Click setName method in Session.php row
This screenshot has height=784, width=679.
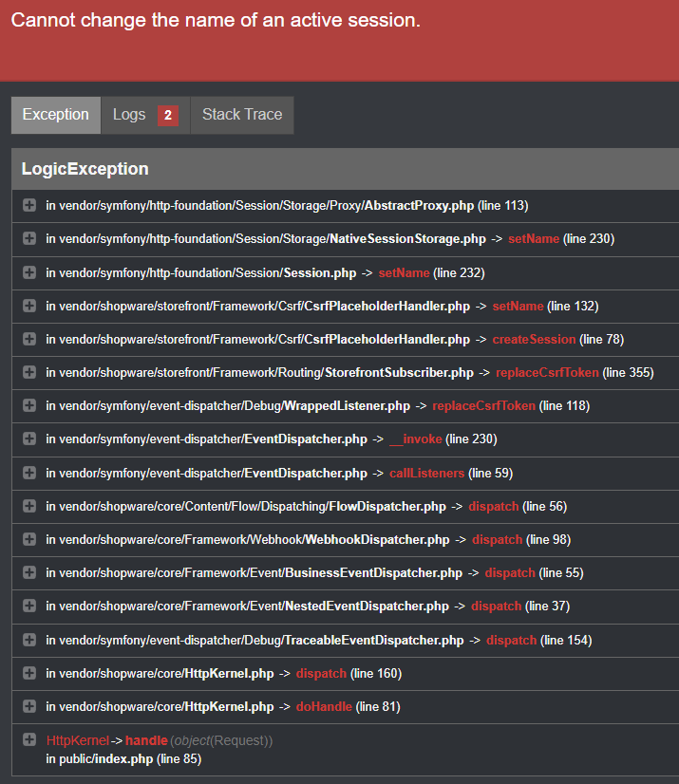404,273
